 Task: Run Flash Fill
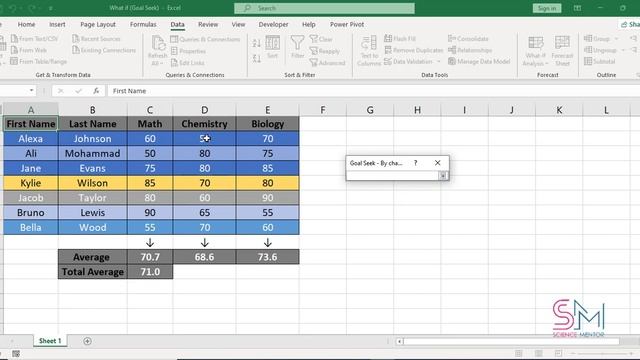coord(400,39)
